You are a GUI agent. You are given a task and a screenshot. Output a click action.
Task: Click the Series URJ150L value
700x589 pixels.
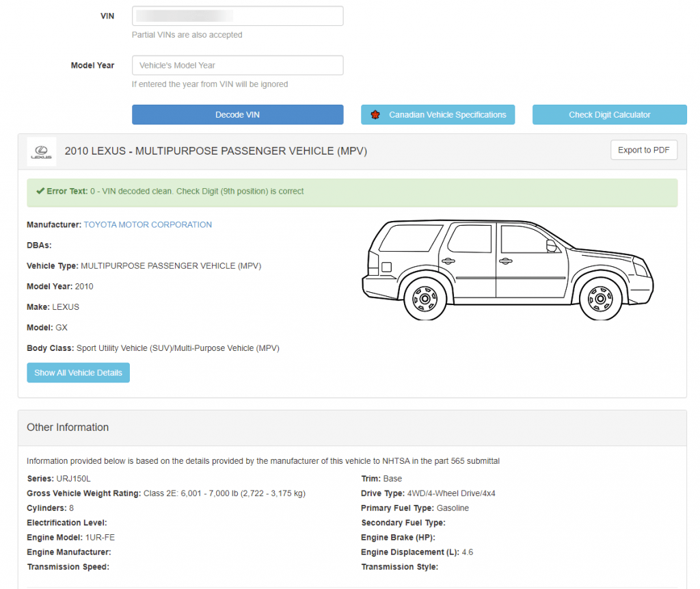pos(74,479)
